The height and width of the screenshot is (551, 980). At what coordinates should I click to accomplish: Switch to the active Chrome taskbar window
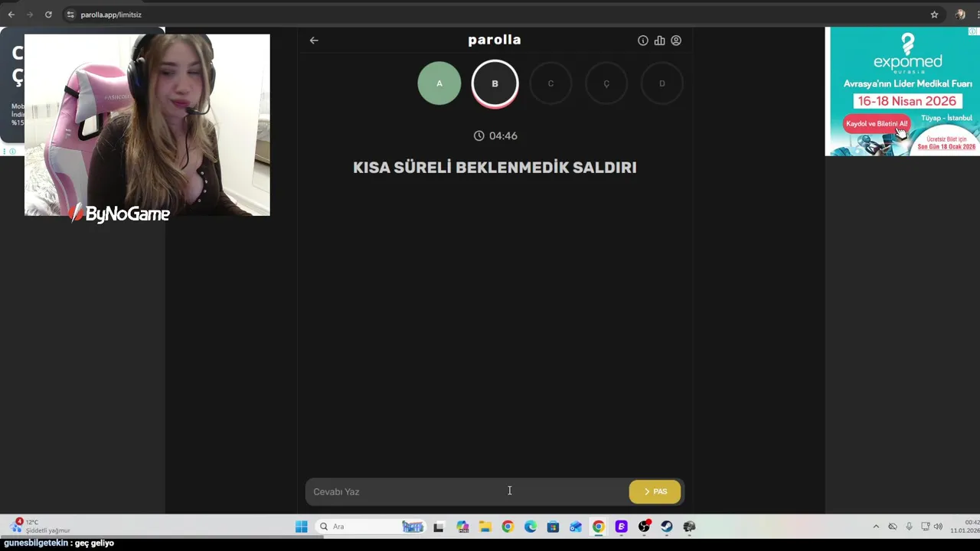pyautogui.click(x=599, y=527)
